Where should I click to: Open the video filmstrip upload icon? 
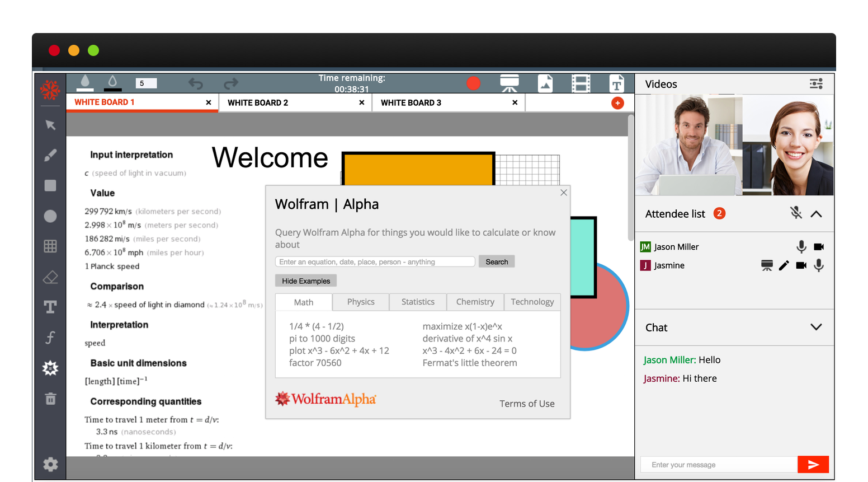coord(581,84)
